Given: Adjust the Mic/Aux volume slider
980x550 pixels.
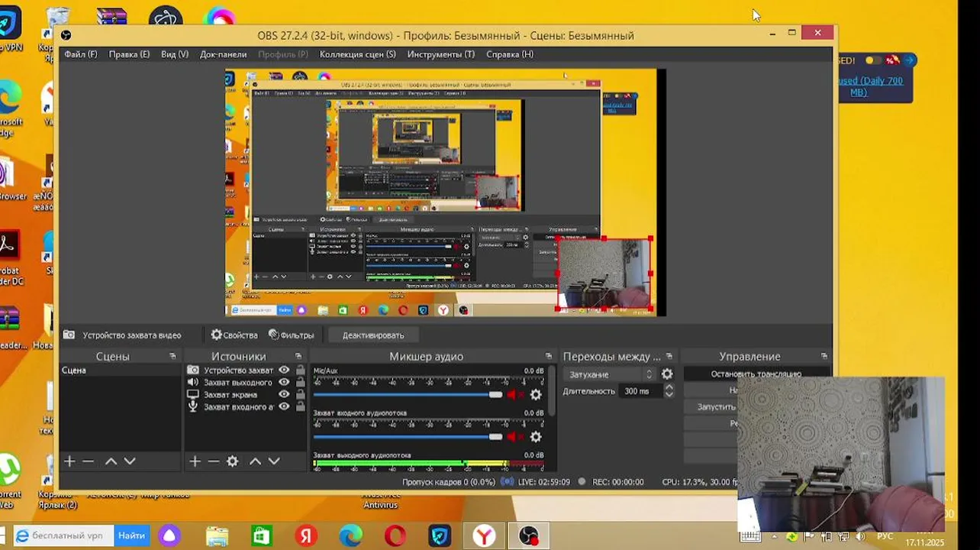Looking at the screenshot, I should [x=408, y=394].
